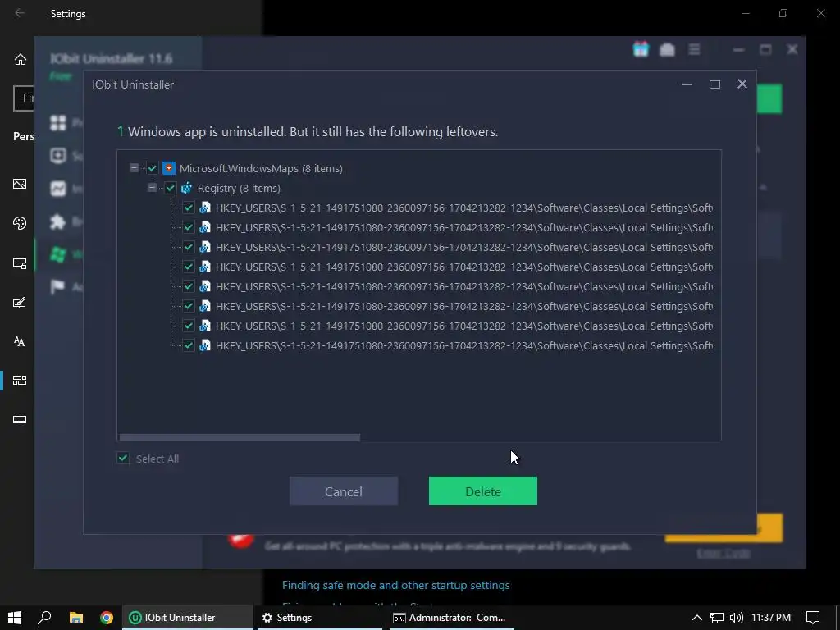The width and height of the screenshot is (840, 630).
Task: Open the 11:37 PM clock
Action: click(x=771, y=617)
